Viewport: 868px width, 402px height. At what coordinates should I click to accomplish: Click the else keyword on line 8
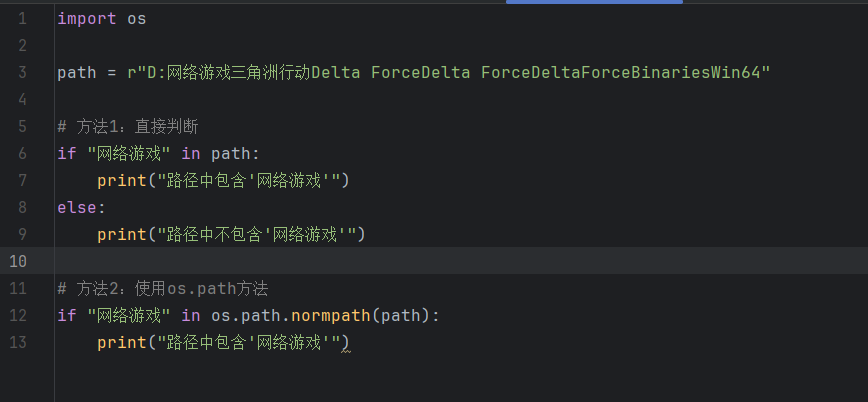pos(78,208)
